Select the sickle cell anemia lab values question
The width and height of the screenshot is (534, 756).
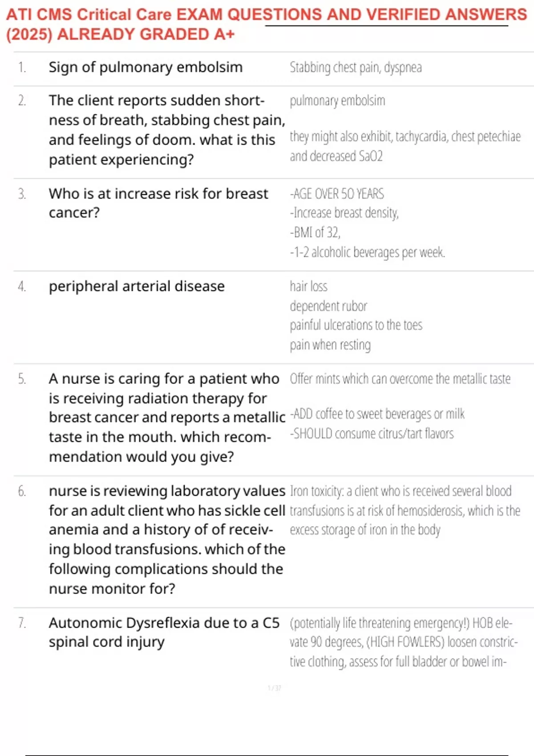pyautogui.click(x=167, y=539)
